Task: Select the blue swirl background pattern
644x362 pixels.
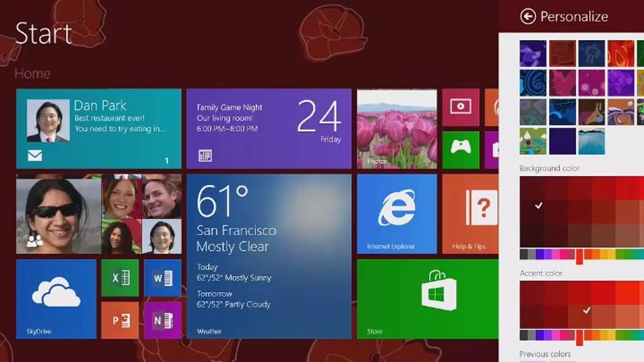Action: (x=533, y=83)
